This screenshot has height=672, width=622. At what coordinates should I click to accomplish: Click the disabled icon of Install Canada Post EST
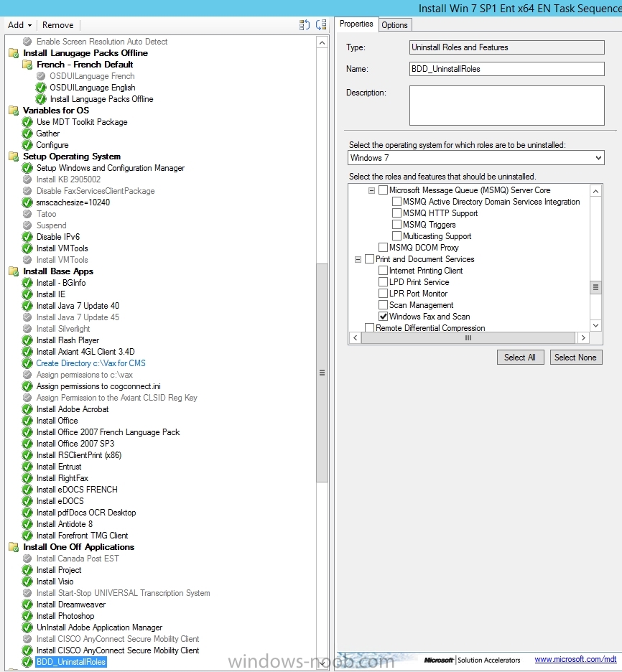tap(27, 559)
